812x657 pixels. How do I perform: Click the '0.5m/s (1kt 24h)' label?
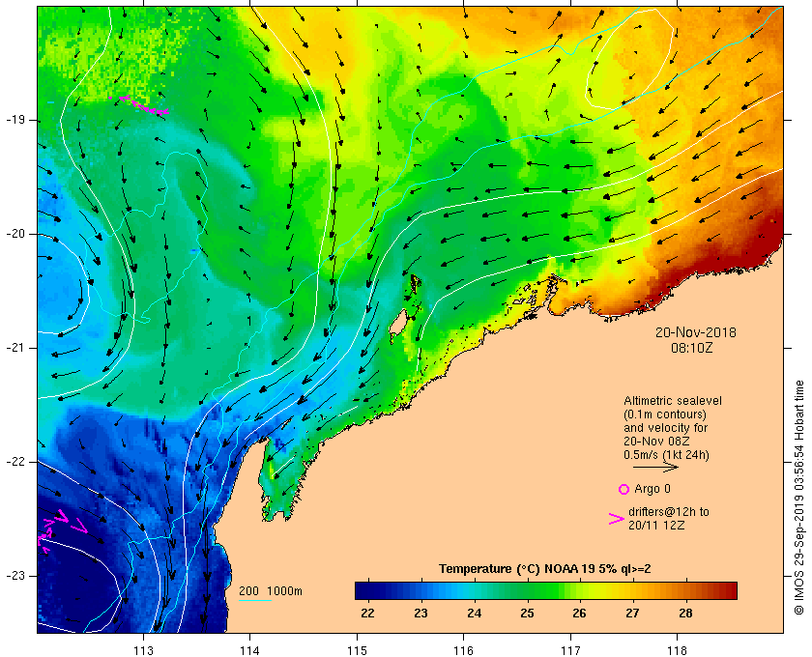(666, 455)
